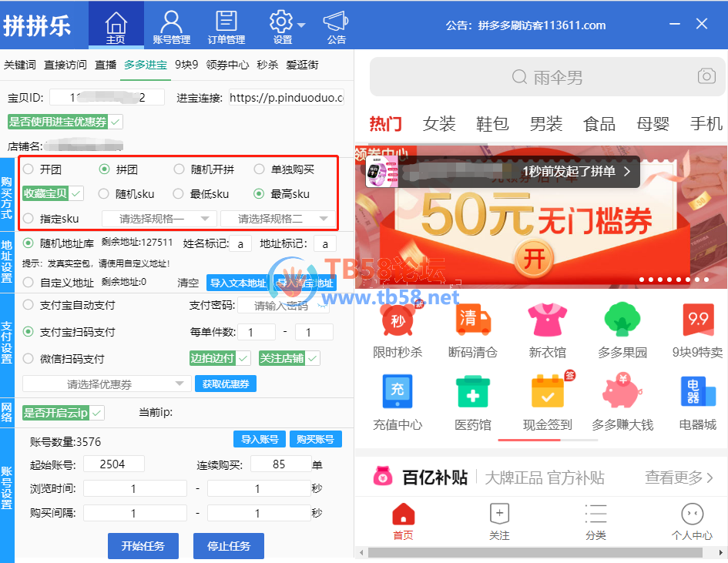Switch to 秒杀 tab

tap(267, 65)
